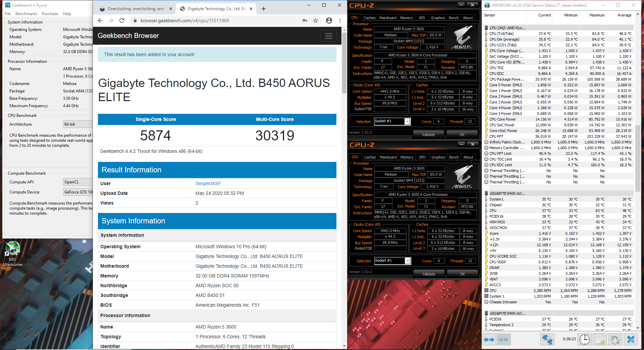Click the browser forward arrow
This screenshot has width=644, height=350.
(111, 20)
